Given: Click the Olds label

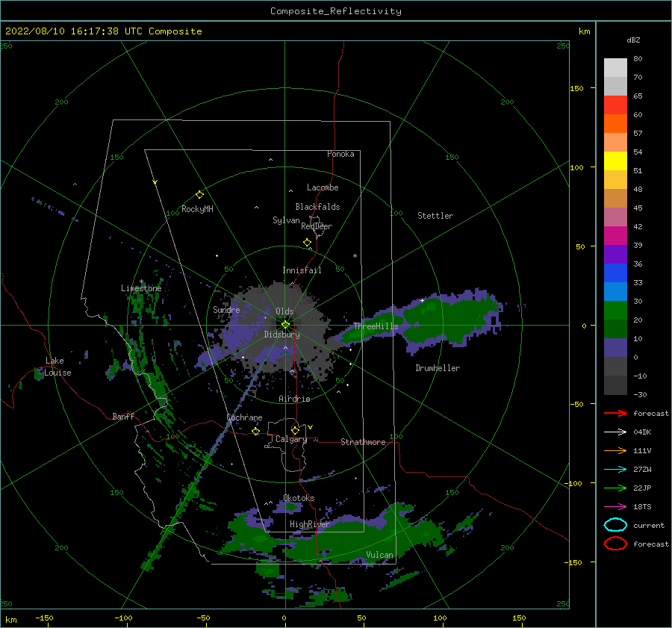Looking at the screenshot, I should (x=284, y=311).
